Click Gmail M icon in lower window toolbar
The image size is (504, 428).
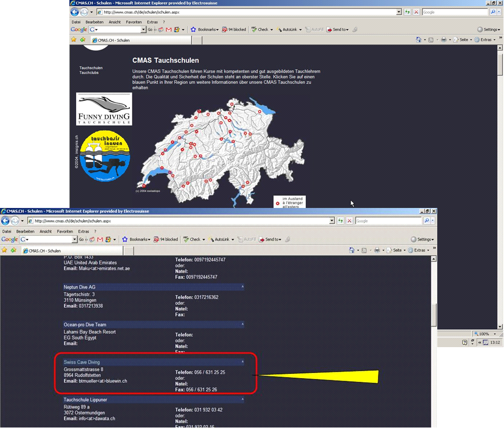[x=100, y=239]
